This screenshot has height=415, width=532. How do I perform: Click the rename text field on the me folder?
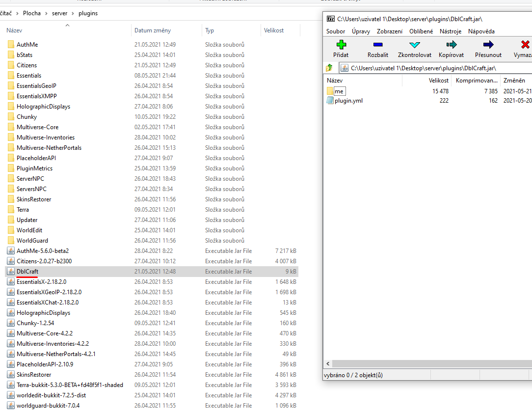[x=340, y=91]
